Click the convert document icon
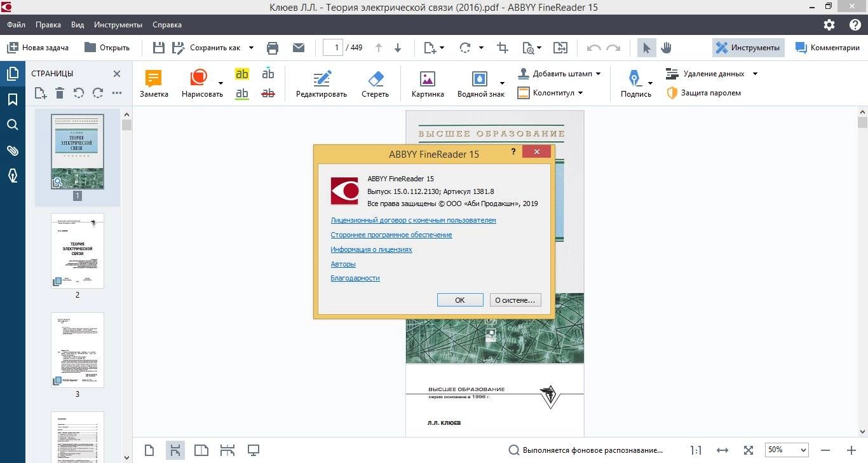Image resolution: width=868 pixels, height=463 pixels. tap(560, 48)
